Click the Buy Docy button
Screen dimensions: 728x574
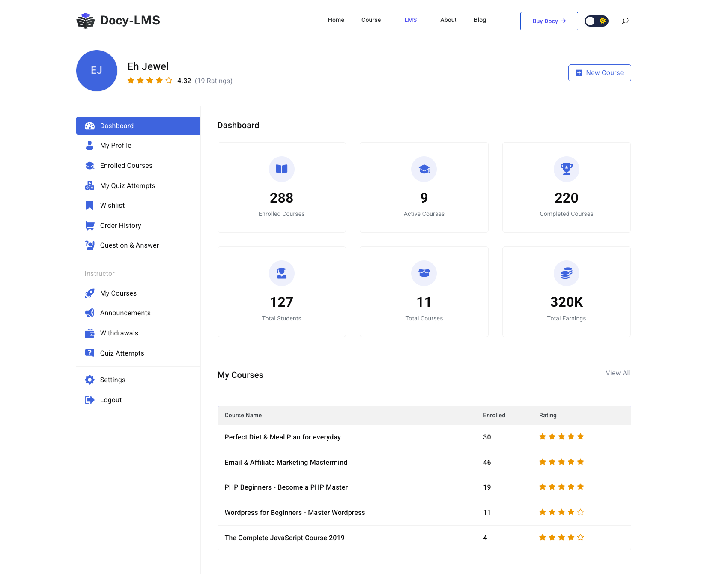549,21
